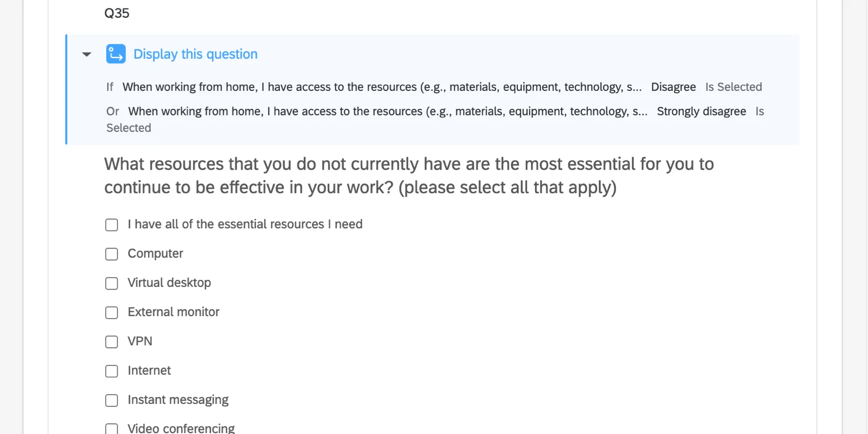Check the "Virtual desktop" answer option
The width and height of the screenshot is (868, 434).
tap(111, 283)
